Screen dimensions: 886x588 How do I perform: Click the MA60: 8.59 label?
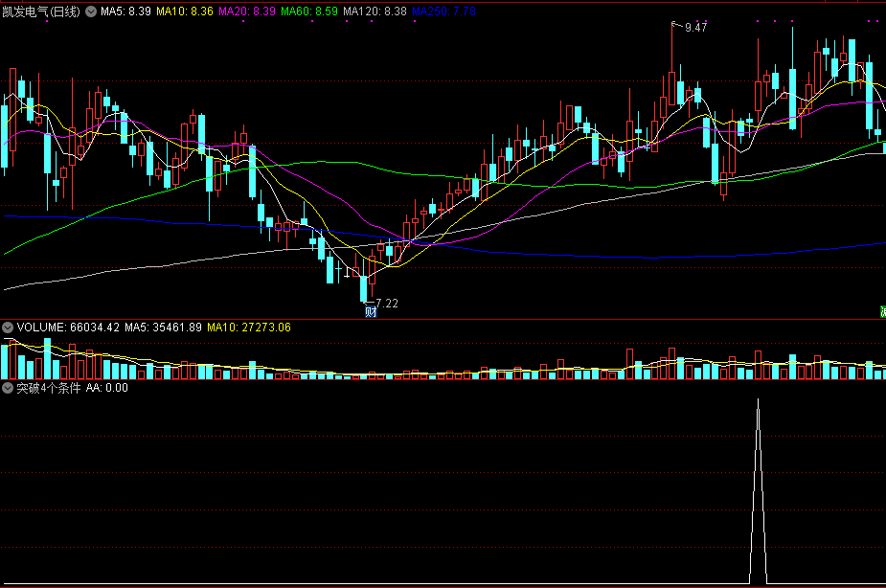[309, 11]
